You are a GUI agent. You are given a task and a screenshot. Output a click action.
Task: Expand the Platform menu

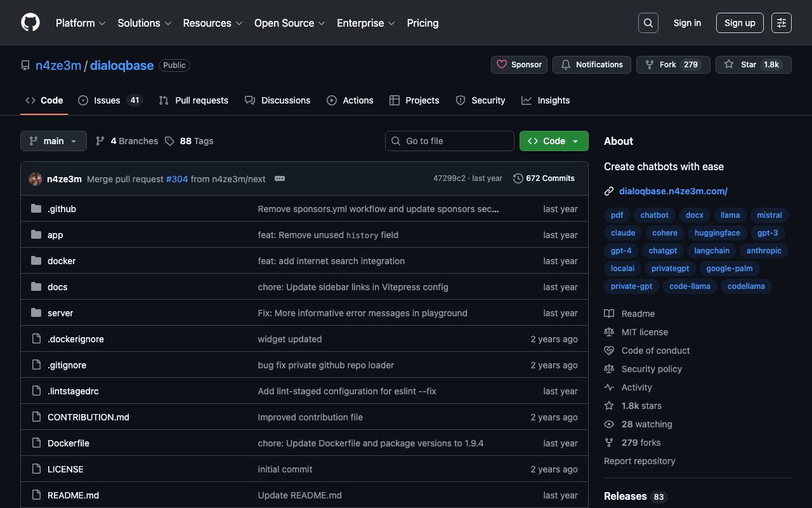coord(81,23)
